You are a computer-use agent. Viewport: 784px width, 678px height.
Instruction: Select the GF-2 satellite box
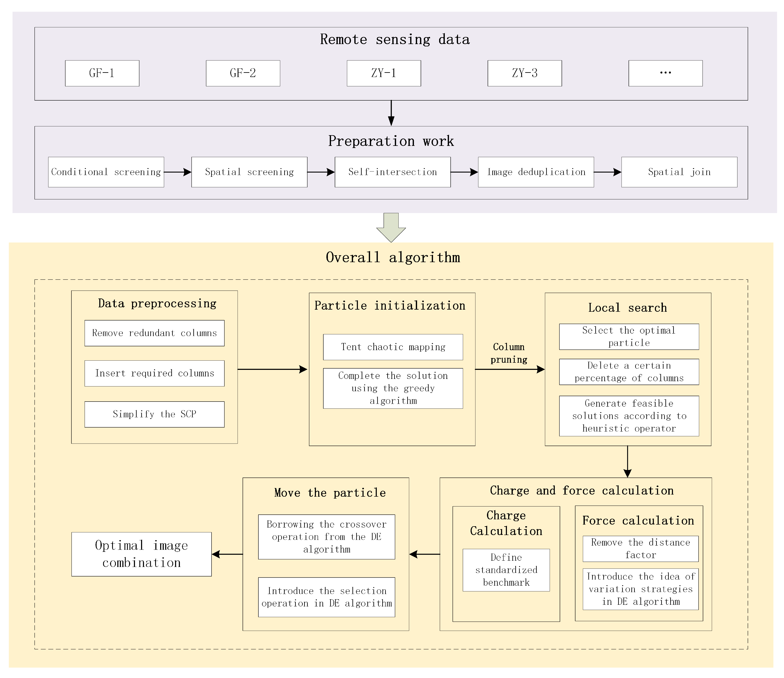click(x=243, y=73)
